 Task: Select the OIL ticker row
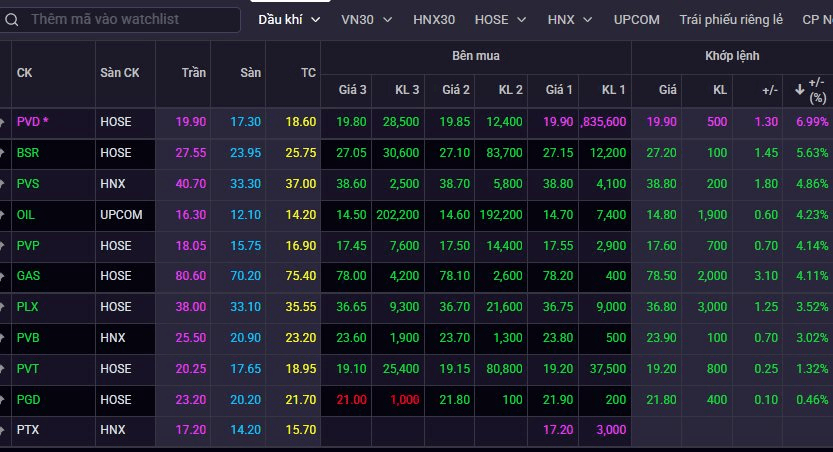pyautogui.click(x=416, y=215)
